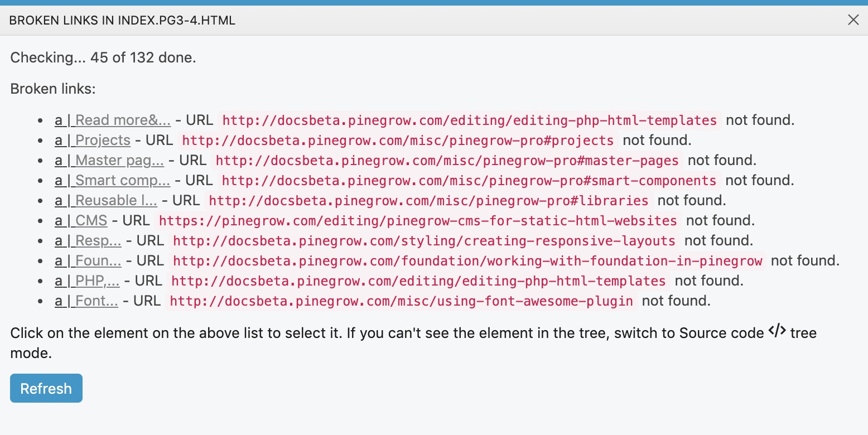
Task: Select the 'Resp...' link element
Action: (88, 240)
